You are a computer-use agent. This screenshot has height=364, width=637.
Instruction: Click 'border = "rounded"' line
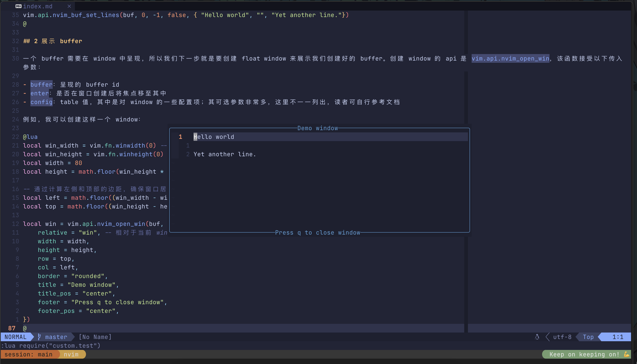coord(73,276)
